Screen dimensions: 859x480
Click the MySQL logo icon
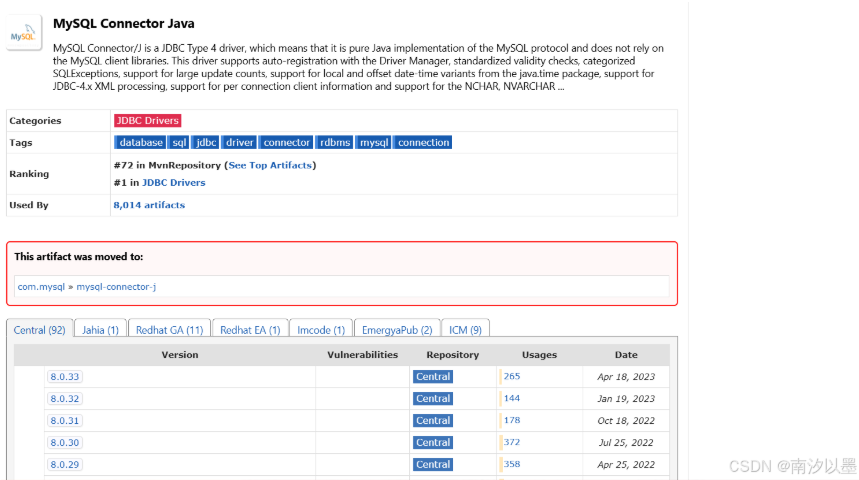(x=25, y=33)
